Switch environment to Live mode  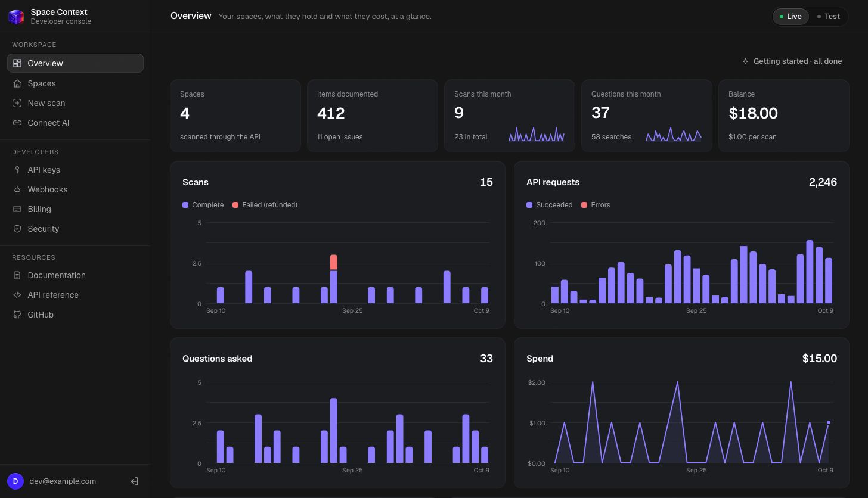coord(790,17)
